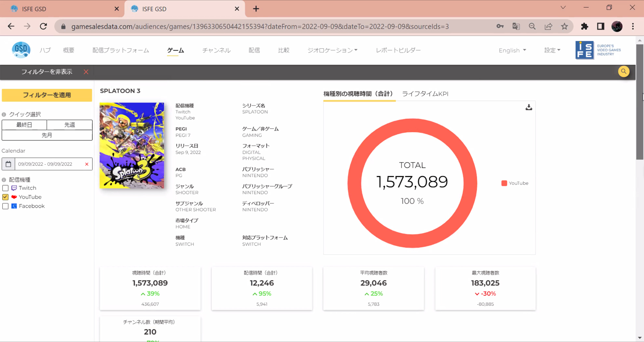The width and height of the screenshot is (644, 342).
Task: Enable the Facebook platform checkbox
Action: tap(5, 206)
